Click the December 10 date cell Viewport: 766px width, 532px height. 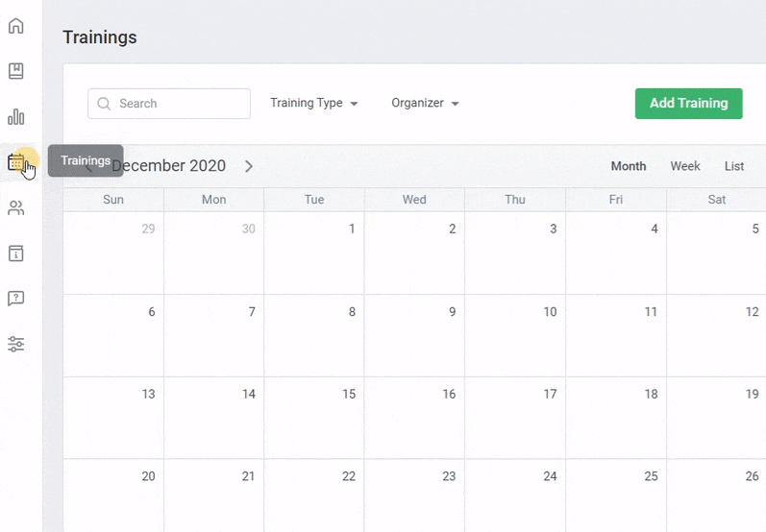click(515, 335)
